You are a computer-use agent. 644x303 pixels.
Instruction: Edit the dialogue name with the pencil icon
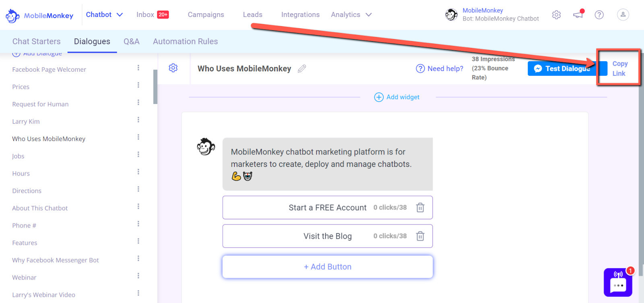[301, 68]
